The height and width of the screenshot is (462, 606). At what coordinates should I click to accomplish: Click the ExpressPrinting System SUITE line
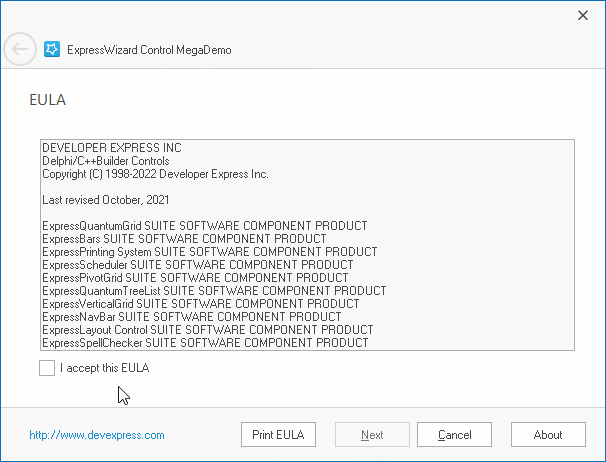tap(210, 252)
